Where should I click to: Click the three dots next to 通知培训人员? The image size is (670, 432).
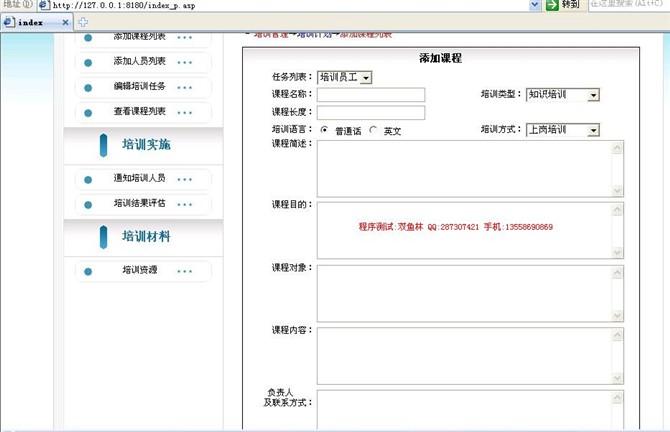185,180
